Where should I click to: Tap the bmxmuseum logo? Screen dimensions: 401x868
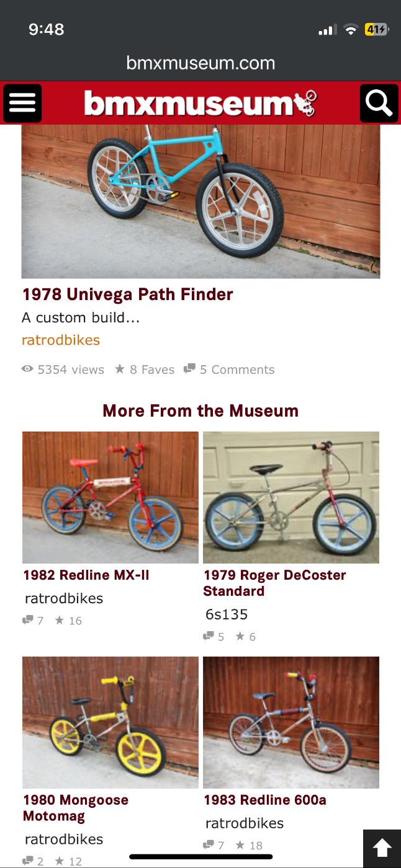point(192,103)
